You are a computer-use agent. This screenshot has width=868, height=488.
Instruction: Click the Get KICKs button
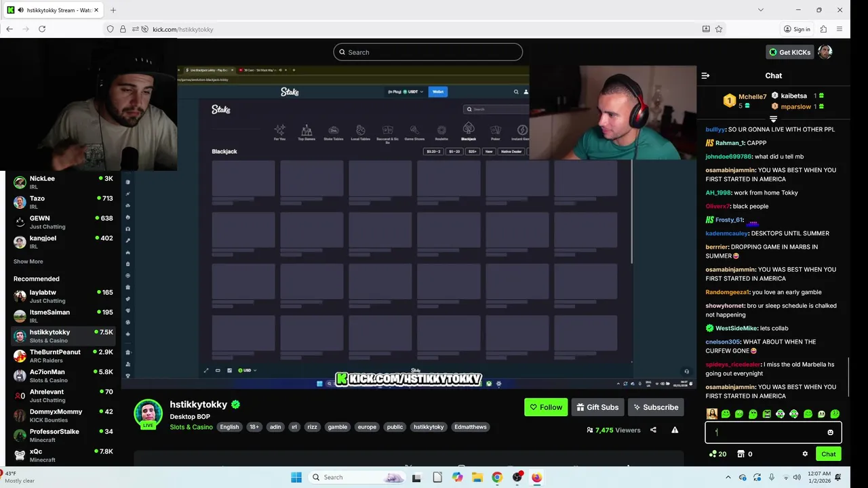(789, 52)
